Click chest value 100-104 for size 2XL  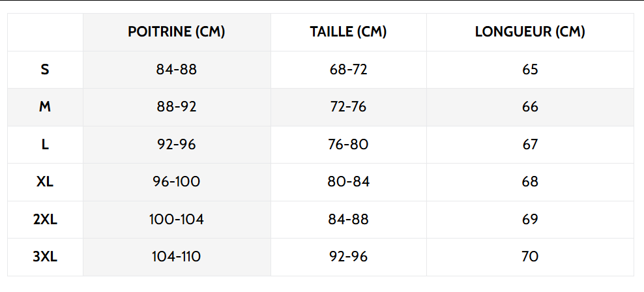click(176, 220)
